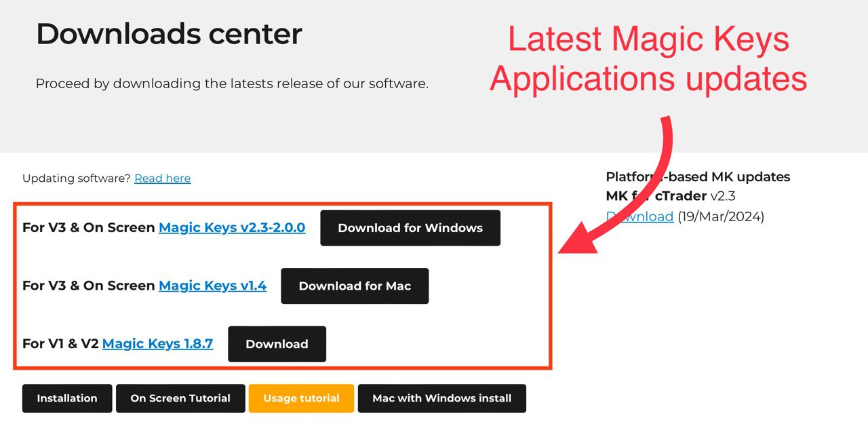Click the cTrader Download link dated 19/Mar/2024
Screen dimensions: 868x424
click(x=639, y=217)
